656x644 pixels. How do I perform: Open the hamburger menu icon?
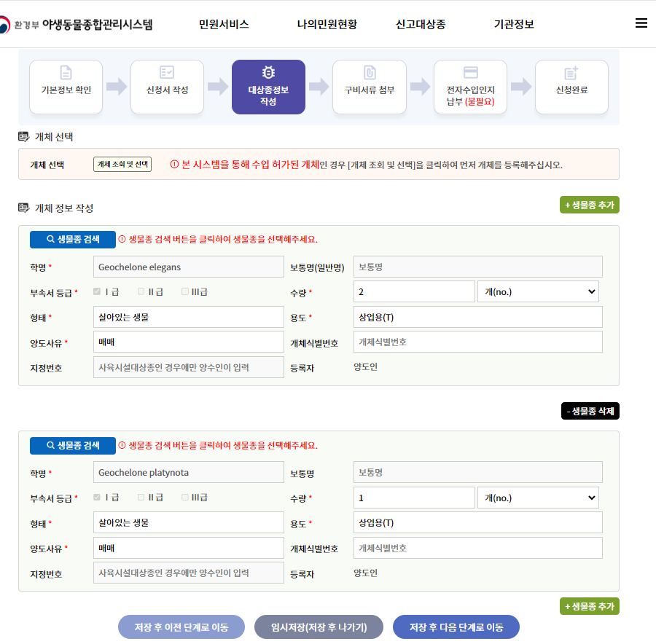point(641,23)
